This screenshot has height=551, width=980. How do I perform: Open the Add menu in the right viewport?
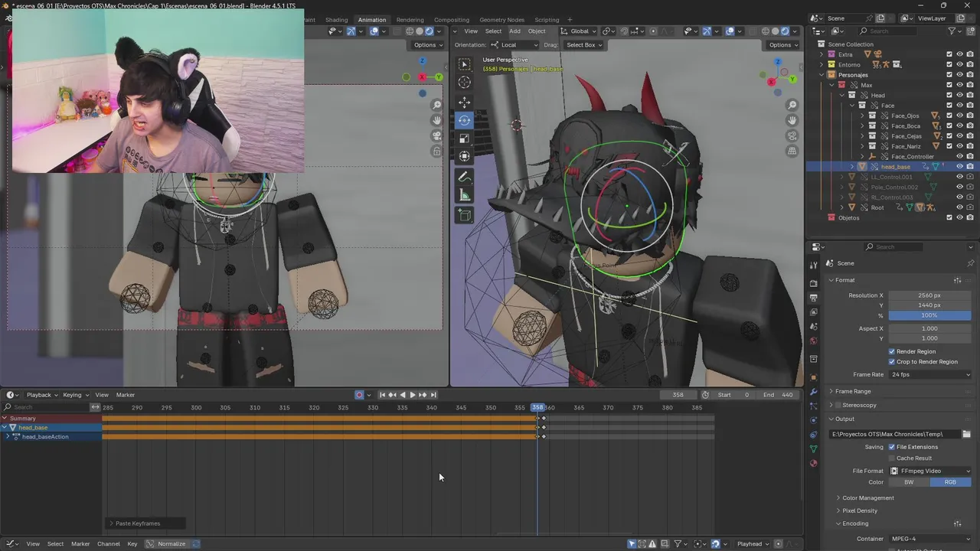click(514, 31)
